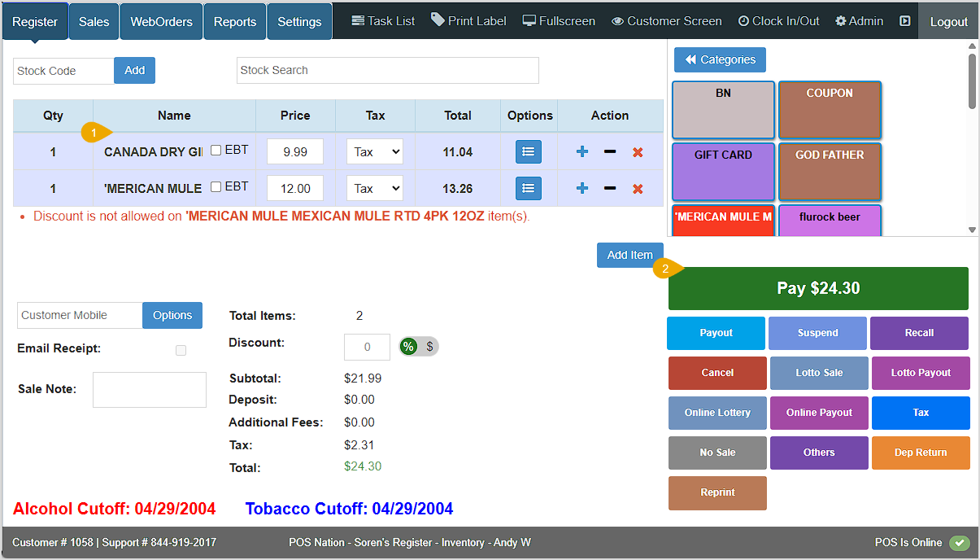Increase quantity of 'MERICAN MULE with plus icon
The height and width of the screenshot is (560, 980).
[x=581, y=188]
